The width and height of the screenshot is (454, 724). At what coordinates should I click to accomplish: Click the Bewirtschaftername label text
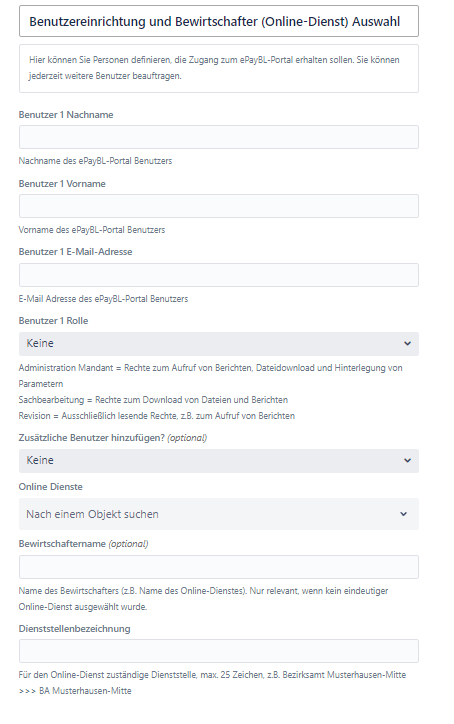pos(62,543)
